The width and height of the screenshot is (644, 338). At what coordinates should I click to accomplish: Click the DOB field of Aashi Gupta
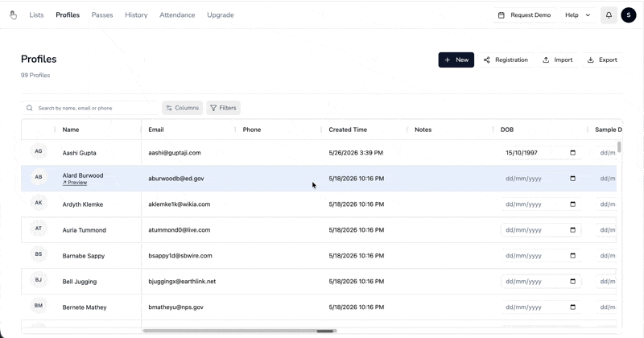pos(540,153)
